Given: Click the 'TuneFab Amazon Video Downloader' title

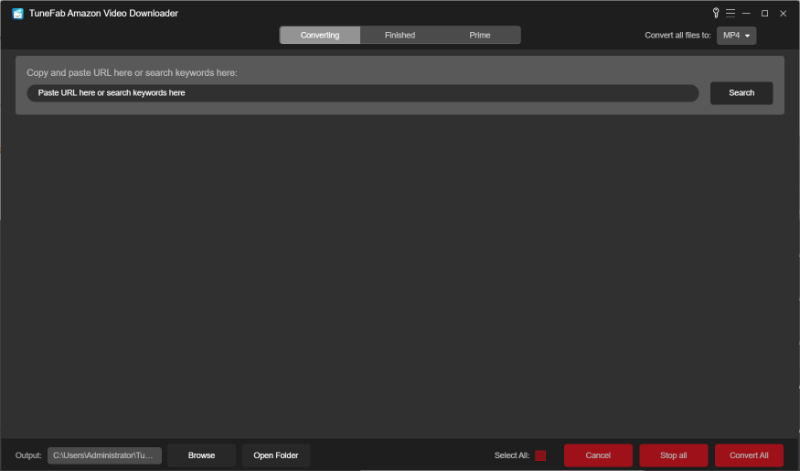Looking at the screenshot, I should tap(104, 13).
